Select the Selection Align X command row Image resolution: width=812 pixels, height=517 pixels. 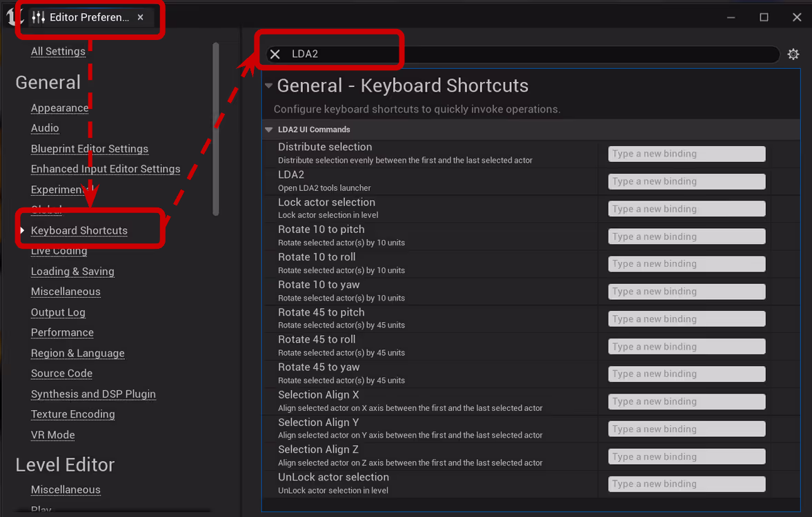pos(531,402)
